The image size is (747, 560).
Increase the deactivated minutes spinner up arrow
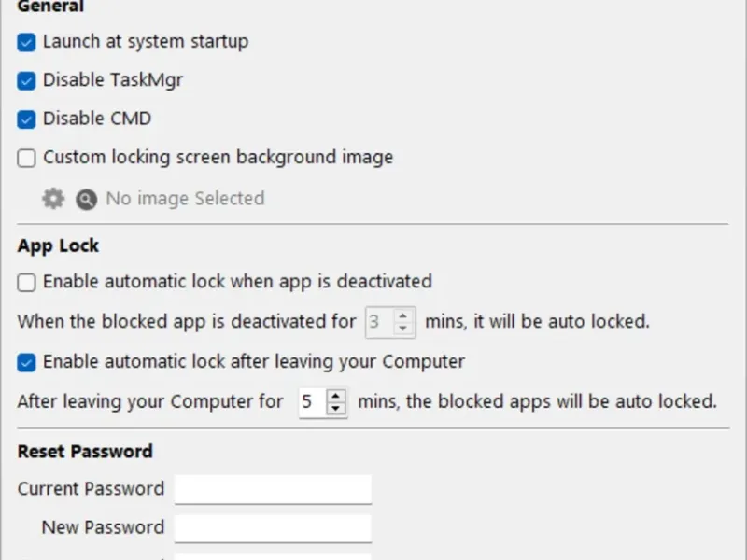click(403, 315)
